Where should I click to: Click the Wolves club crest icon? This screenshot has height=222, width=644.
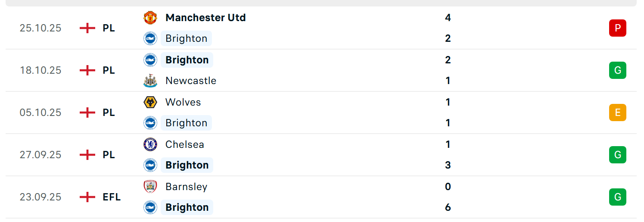[x=150, y=102]
